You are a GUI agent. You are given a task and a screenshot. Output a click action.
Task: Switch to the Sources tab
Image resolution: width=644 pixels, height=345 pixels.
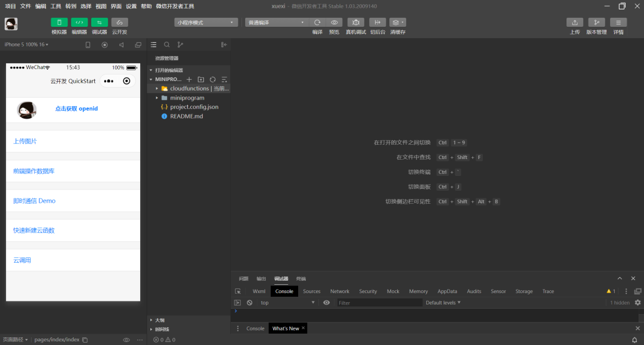pyautogui.click(x=312, y=291)
